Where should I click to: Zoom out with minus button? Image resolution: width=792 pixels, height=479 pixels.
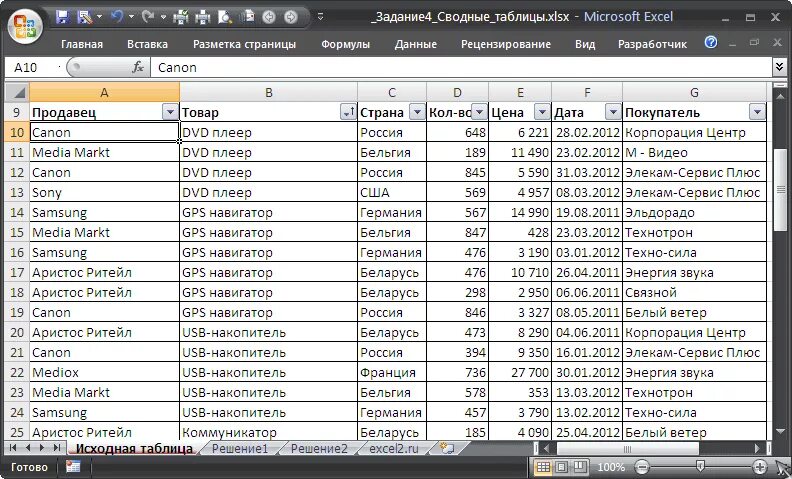[x=641, y=467]
